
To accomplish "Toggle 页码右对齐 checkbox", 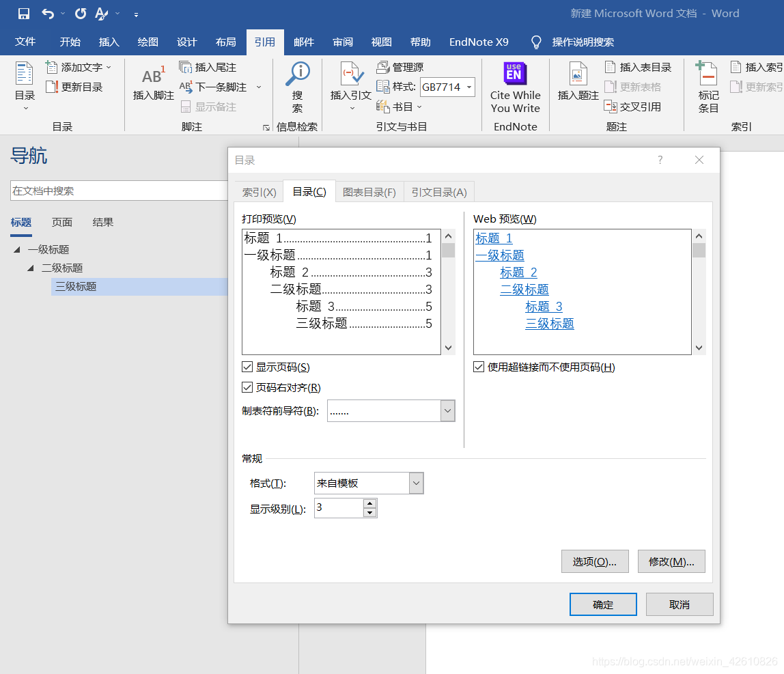I will coord(247,387).
